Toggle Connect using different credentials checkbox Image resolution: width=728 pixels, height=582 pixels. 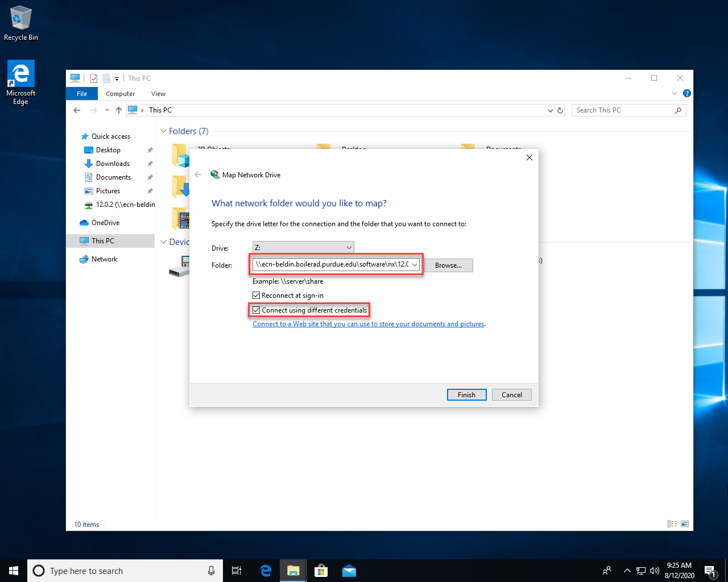click(257, 310)
